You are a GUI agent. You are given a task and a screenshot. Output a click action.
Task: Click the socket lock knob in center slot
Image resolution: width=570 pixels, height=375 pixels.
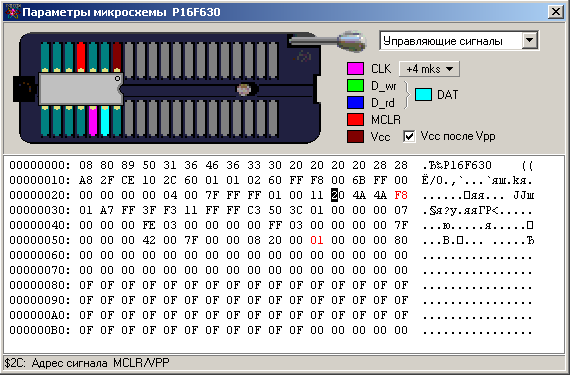244,89
